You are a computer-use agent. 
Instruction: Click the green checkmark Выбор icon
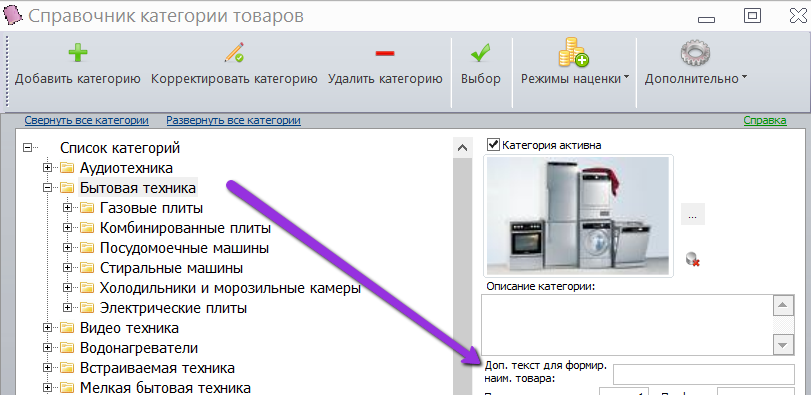[480, 53]
